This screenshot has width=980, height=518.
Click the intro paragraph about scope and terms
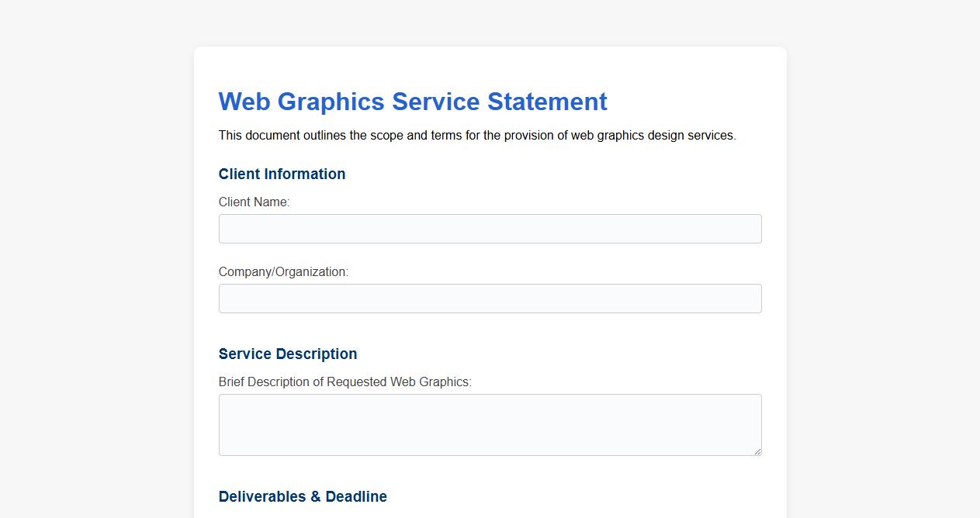[x=477, y=136]
